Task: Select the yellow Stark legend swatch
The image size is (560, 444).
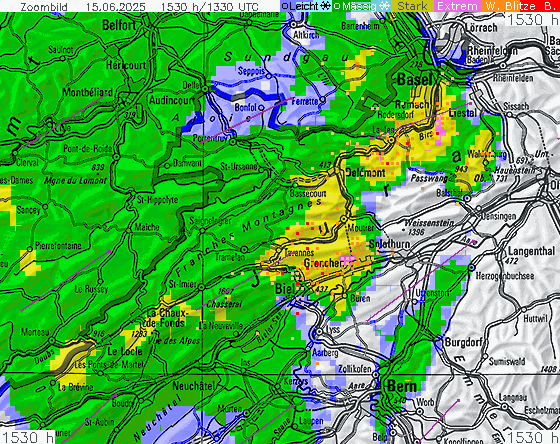Action: [x=412, y=6]
